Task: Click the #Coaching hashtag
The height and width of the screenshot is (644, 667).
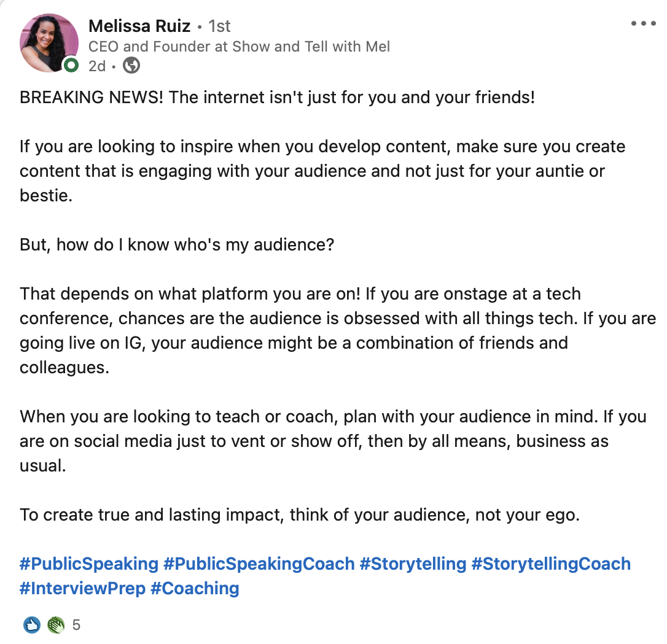Action: pos(195,589)
